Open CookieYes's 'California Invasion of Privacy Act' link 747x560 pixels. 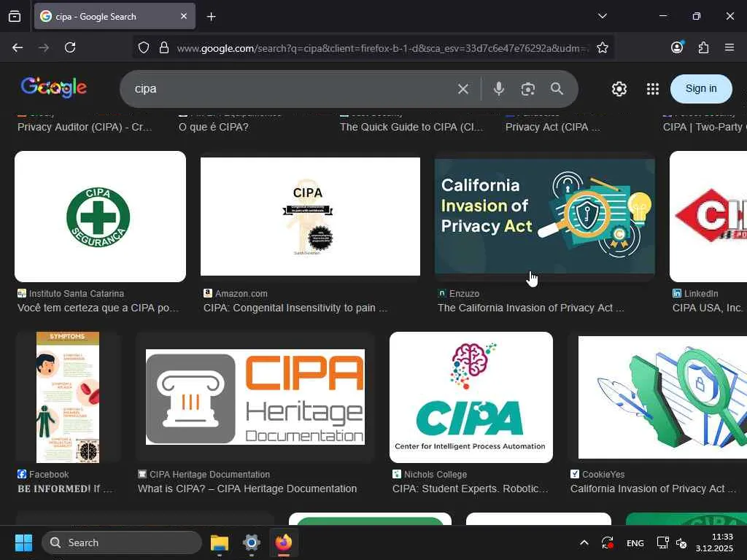(x=653, y=489)
